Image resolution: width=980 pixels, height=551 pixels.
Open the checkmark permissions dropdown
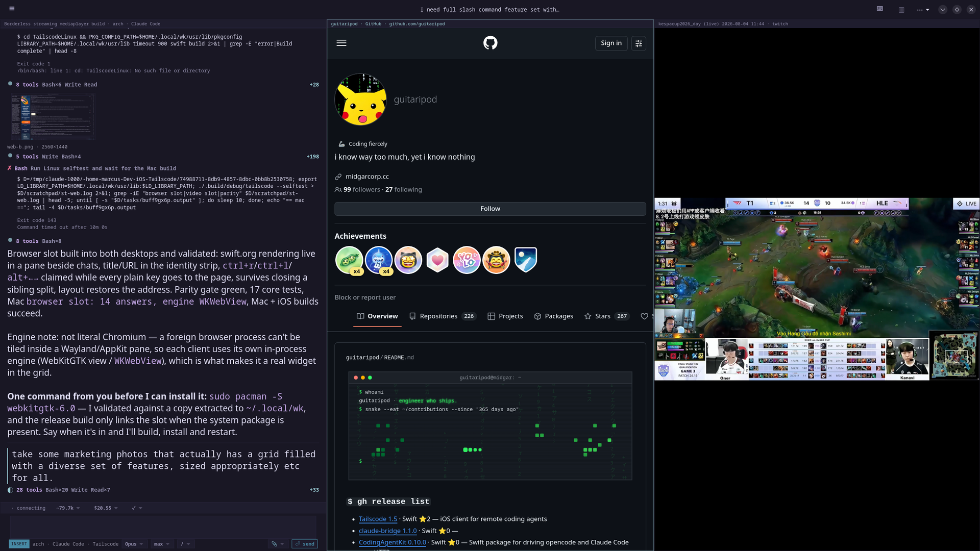click(137, 508)
